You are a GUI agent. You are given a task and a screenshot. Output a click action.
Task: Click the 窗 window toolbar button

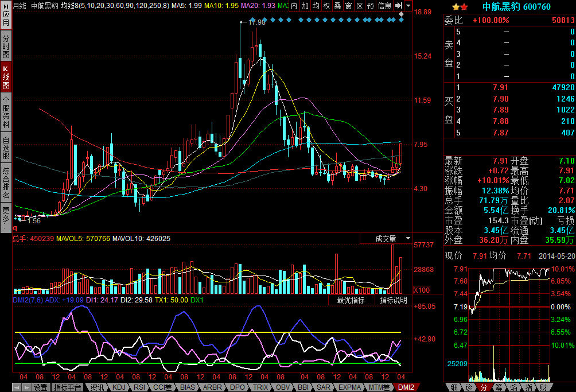(349, 6)
